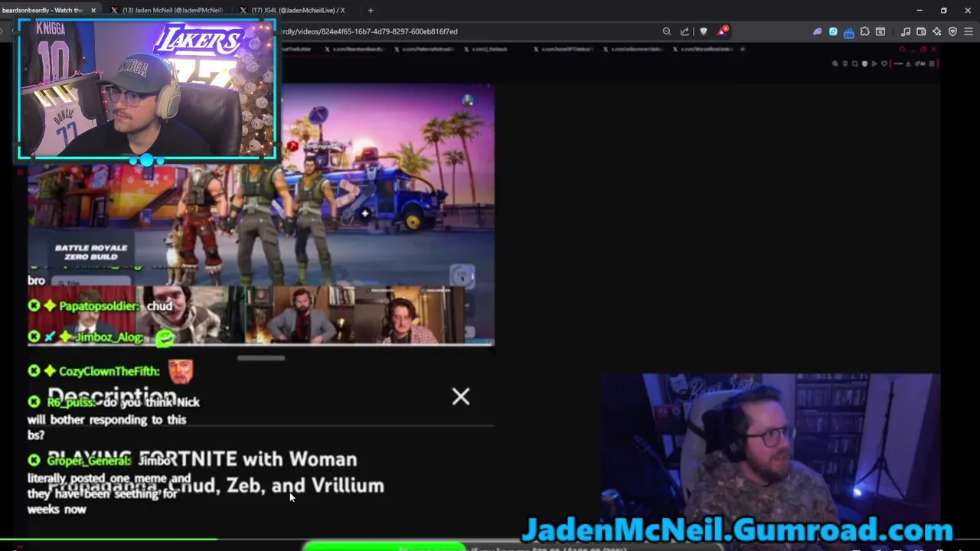Click the Lakers webcam overlay

pos(146,89)
